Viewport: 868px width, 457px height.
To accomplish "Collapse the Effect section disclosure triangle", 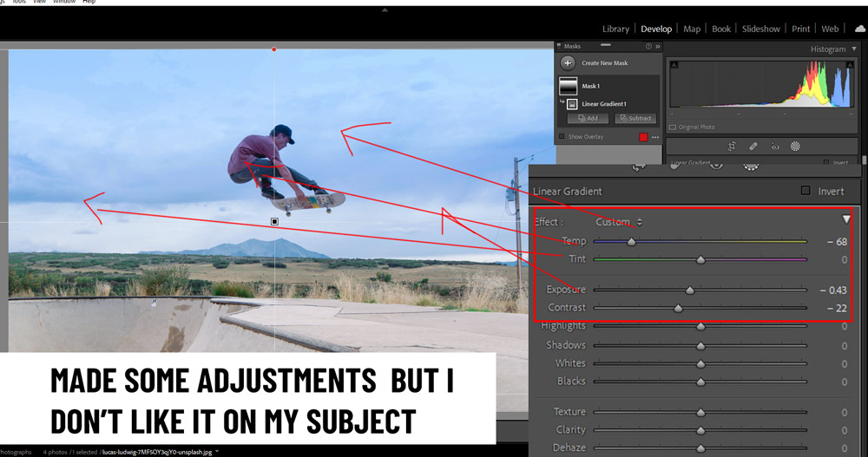I will [x=845, y=219].
